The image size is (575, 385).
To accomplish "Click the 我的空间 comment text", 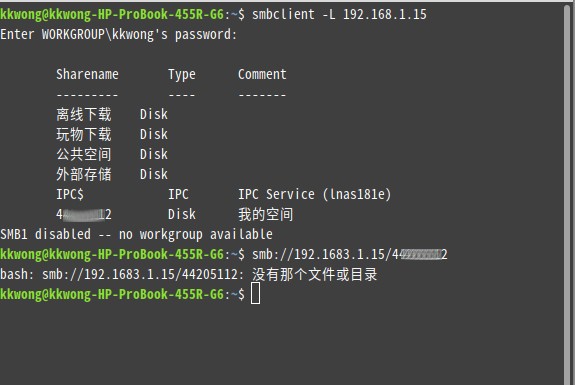I will click(x=265, y=214).
